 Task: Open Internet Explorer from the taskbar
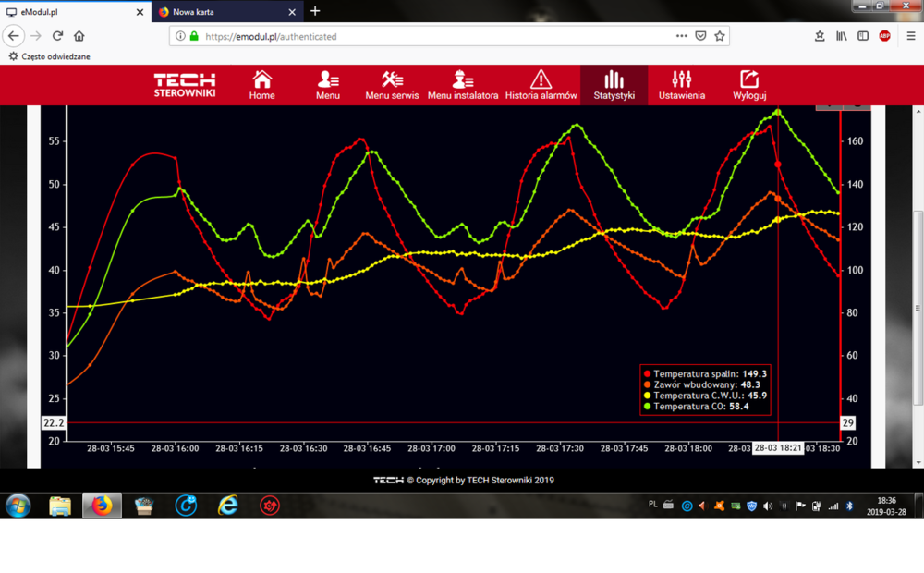(x=227, y=506)
